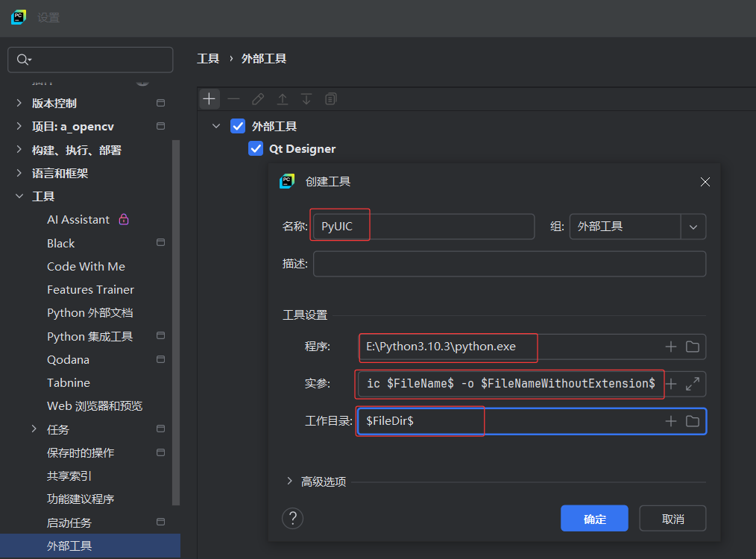Click the PyCharm logo in title bar
Viewport: 756px width, 559px height.
tap(19, 17)
